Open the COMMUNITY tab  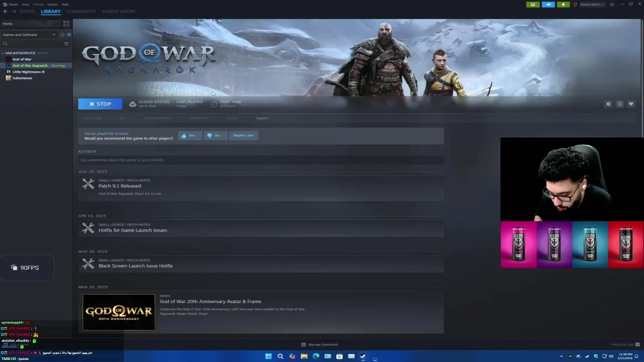point(81,11)
